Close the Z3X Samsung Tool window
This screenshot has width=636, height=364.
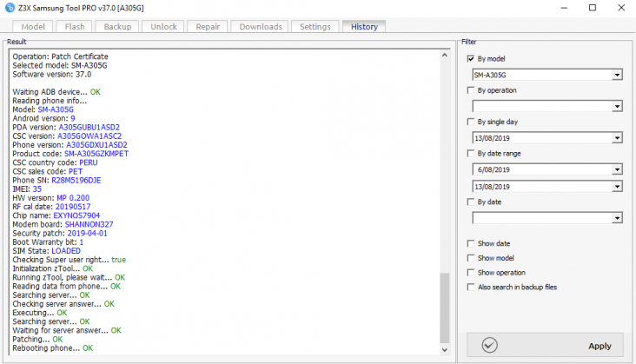[x=621, y=8]
